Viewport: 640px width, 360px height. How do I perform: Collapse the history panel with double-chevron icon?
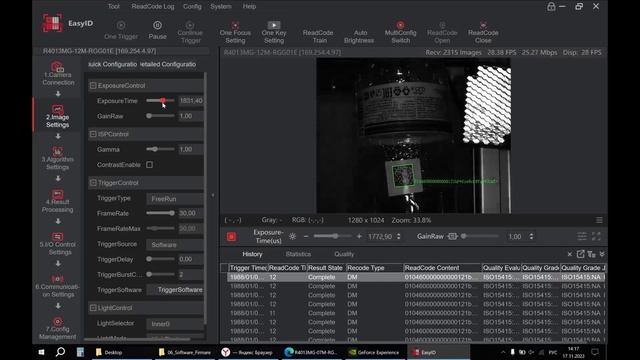pyautogui.click(x=602, y=254)
